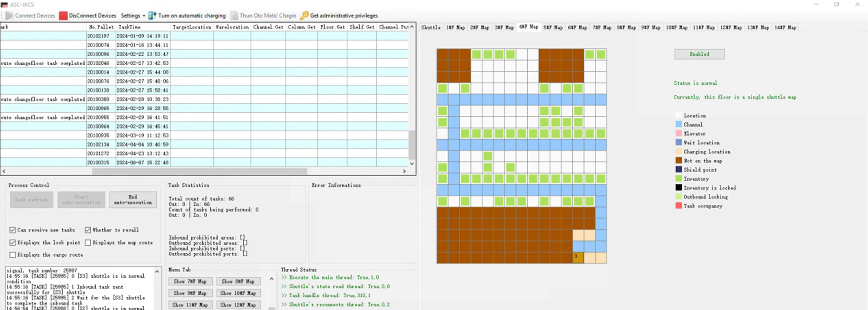Click the Thun Oto Matić Chagin icon
868x310 pixels.
tap(234, 15)
